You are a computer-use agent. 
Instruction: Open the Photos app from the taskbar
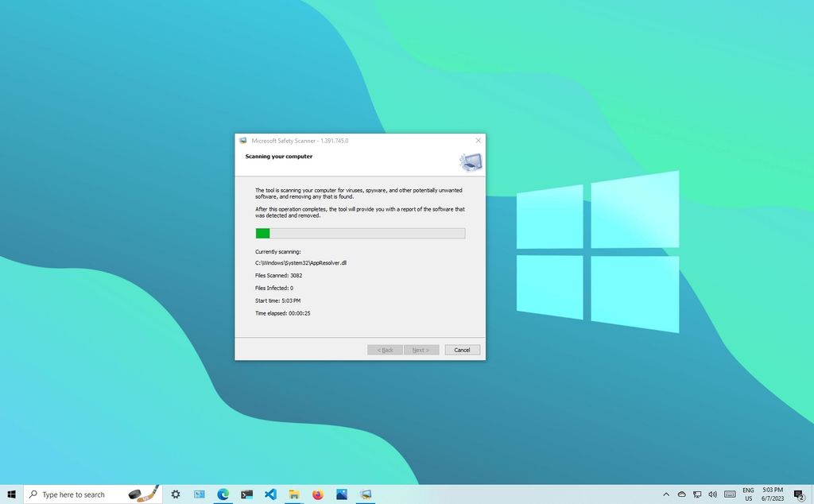point(341,494)
